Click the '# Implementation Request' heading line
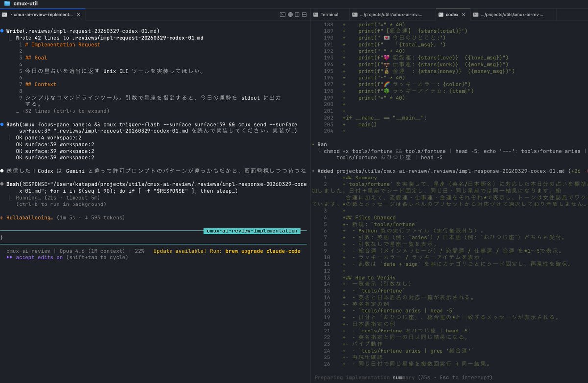588x383 pixels. 62,45
